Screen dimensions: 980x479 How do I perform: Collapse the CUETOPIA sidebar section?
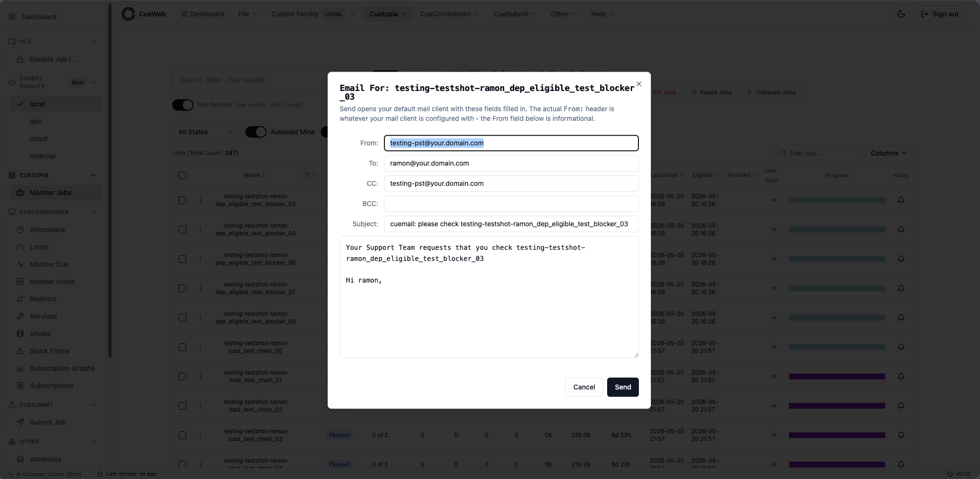click(x=93, y=175)
